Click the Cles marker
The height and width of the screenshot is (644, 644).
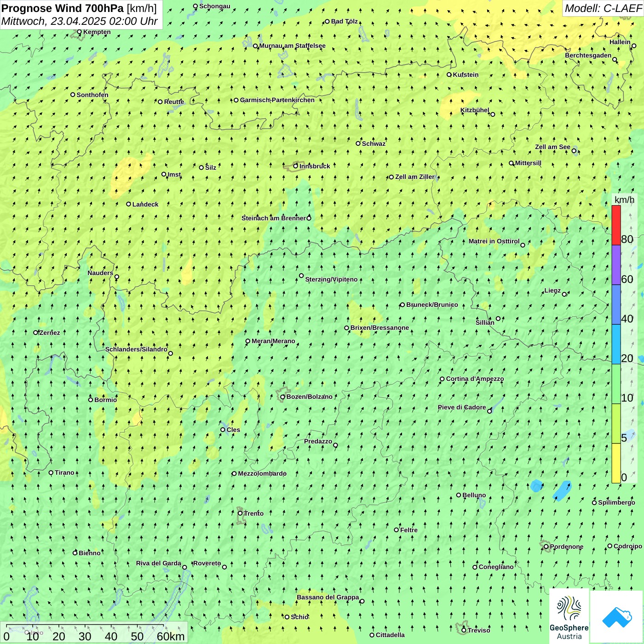coord(223,430)
